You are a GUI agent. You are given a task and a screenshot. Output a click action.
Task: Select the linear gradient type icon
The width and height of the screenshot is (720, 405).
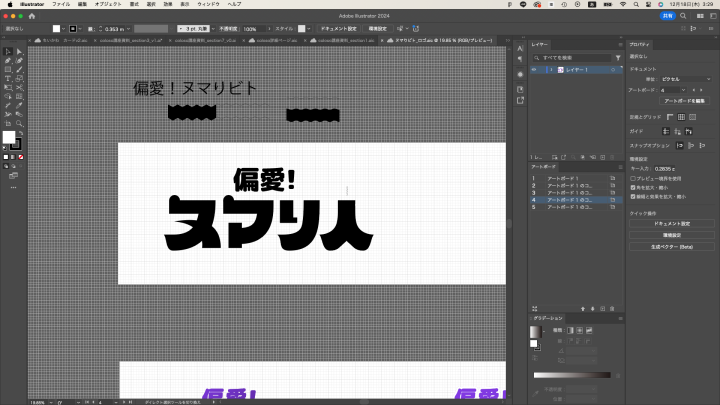tap(570, 330)
